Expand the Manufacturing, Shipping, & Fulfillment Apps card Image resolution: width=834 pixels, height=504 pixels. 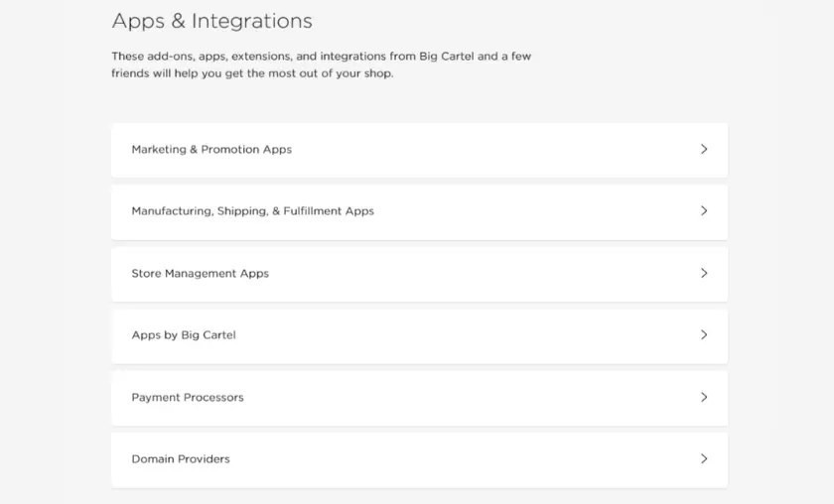tap(496, 211)
